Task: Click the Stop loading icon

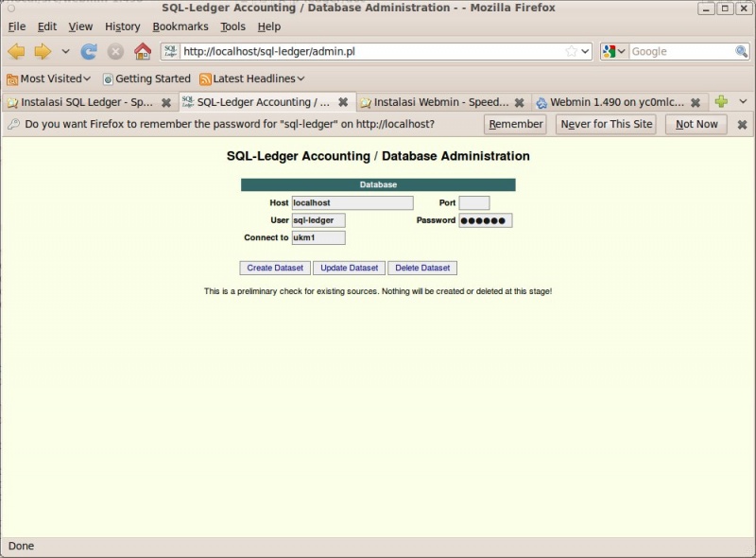Action: [115, 52]
